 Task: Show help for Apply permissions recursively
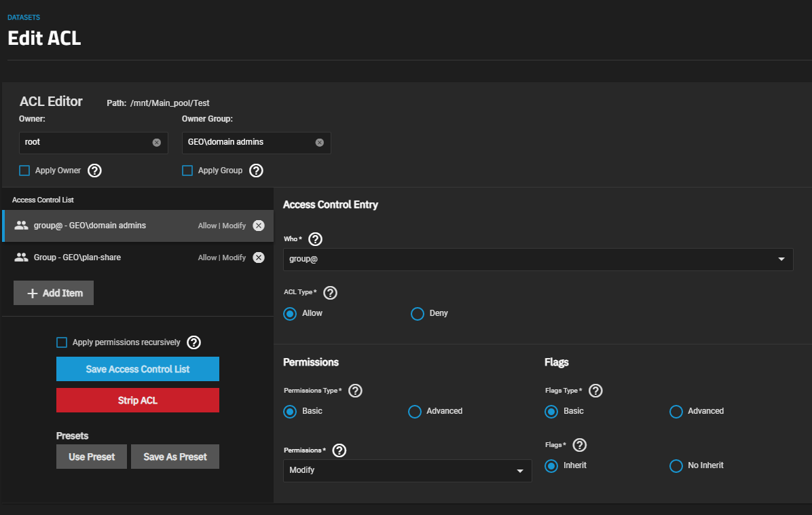[x=193, y=342]
